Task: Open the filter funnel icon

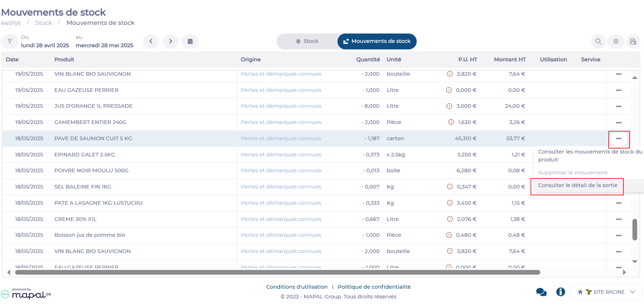Action: coord(10,41)
